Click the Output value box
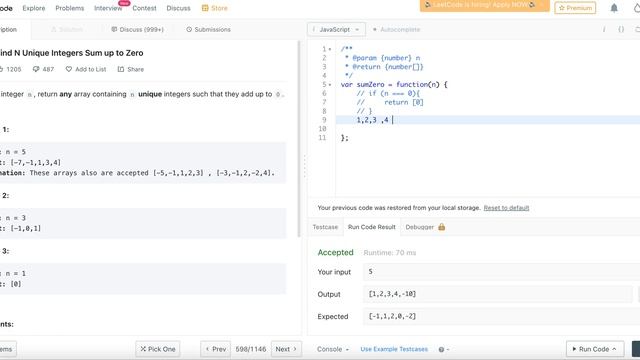Viewport: 640px width, 360px height. 498,294
